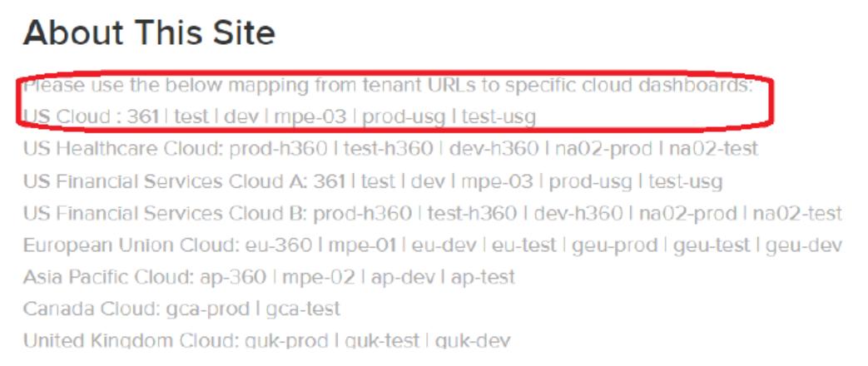Open gca-prod under Canada Cloud
The height and width of the screenshot is (366, 868).
[207, 309]
